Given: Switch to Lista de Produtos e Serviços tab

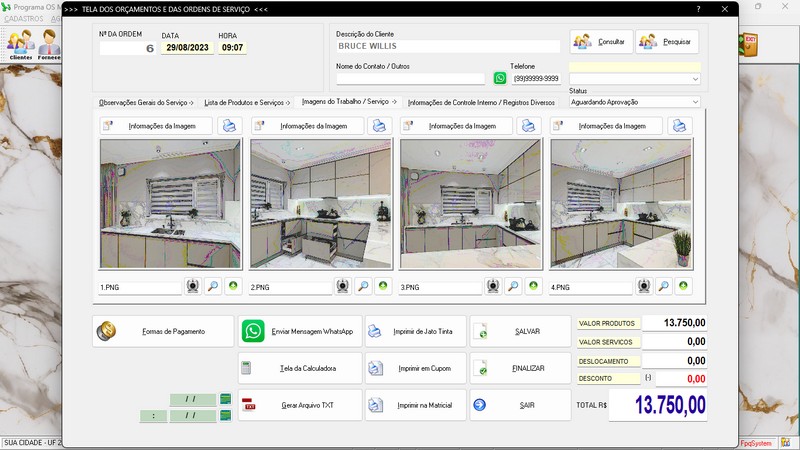Looking at the screenshot, I should click(247, 103).
